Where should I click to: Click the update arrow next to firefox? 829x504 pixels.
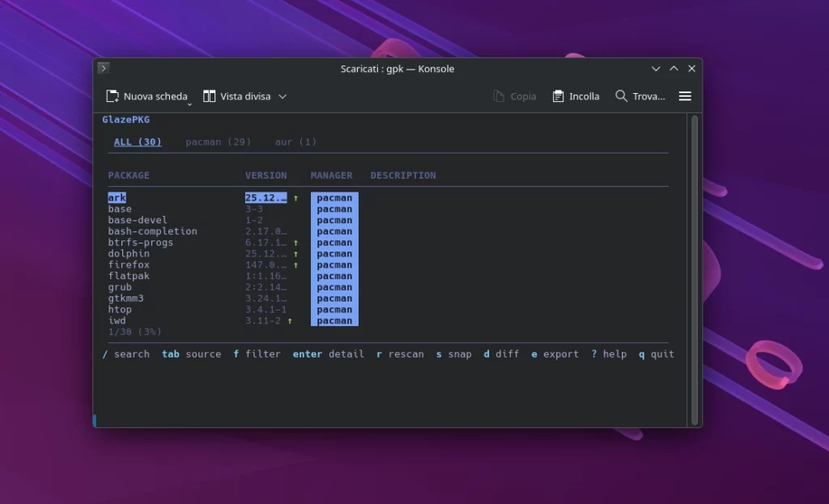coord(296,265)
